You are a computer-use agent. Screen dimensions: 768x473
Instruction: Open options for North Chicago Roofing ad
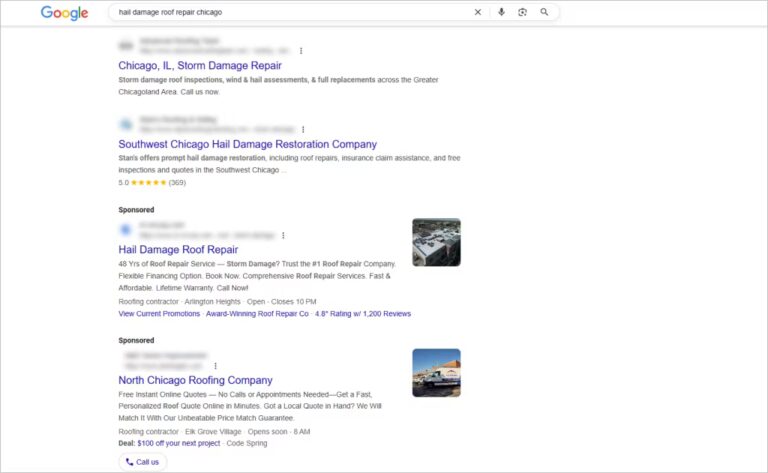(x=215, y=366)
